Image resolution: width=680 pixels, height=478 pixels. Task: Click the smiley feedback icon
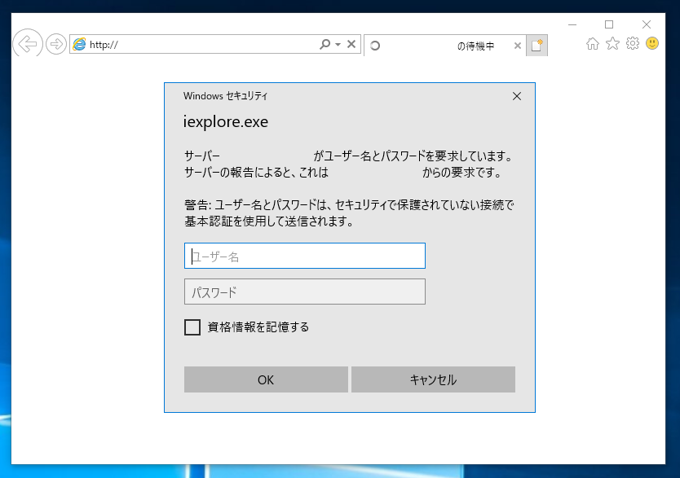tap(652, 43)
